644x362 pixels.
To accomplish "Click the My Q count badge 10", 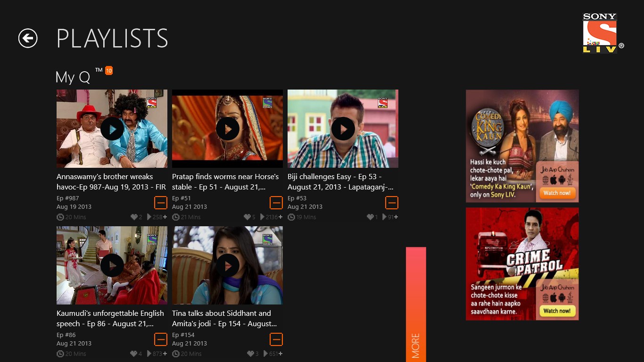I will 109,71.
